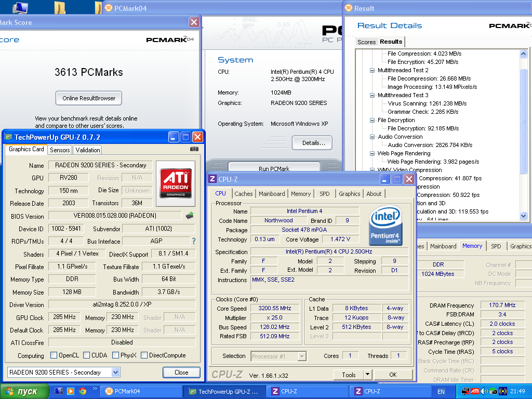Toggle the CUDA checkbox
532x399 pixels.
[x=87, y=355]
